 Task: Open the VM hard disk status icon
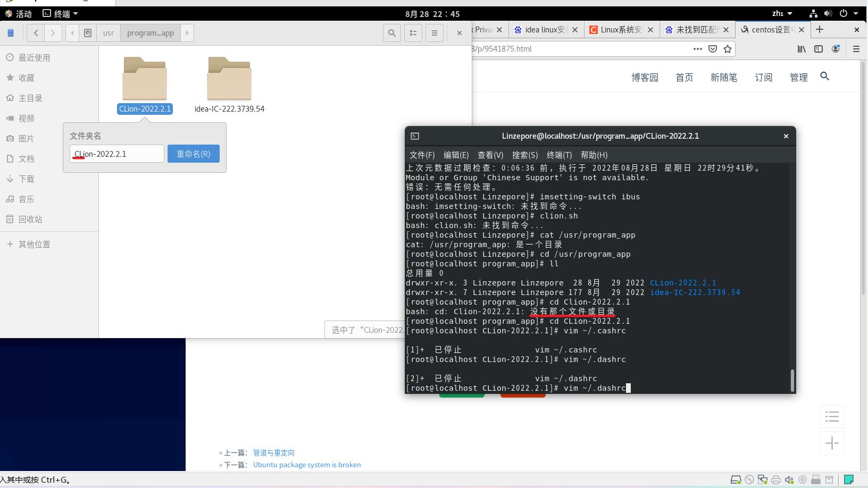click(x=736, y=480)
